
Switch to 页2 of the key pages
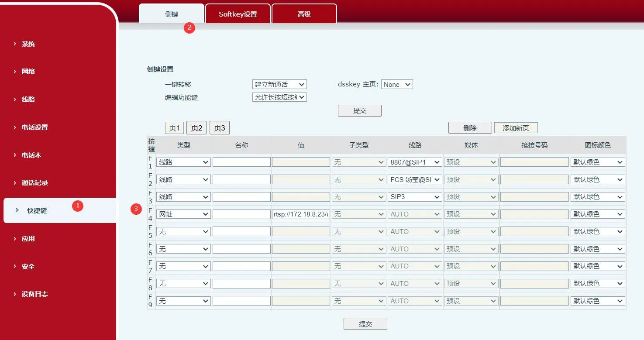click(196, 127)
